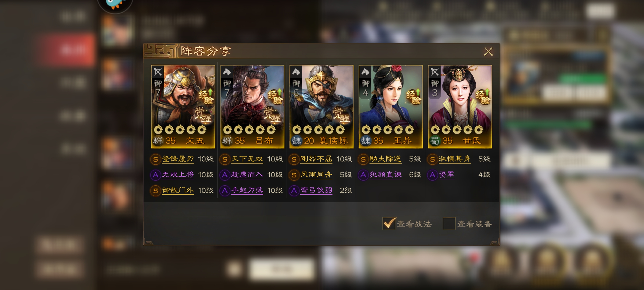Open the 文丑 general card
644x290 pixels.
(x=183, y=107)
